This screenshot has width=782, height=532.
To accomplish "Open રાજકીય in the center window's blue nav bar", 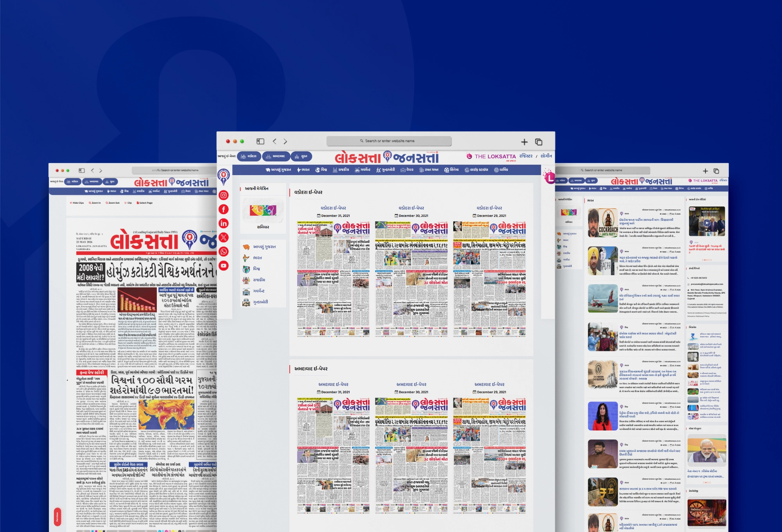I will (x=341, y=170).
